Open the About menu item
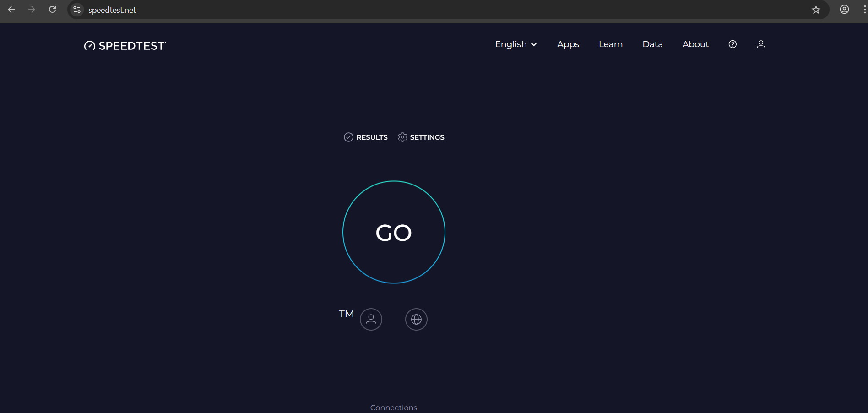The height and width of the screenshot is (413, 868). (695, 44)
